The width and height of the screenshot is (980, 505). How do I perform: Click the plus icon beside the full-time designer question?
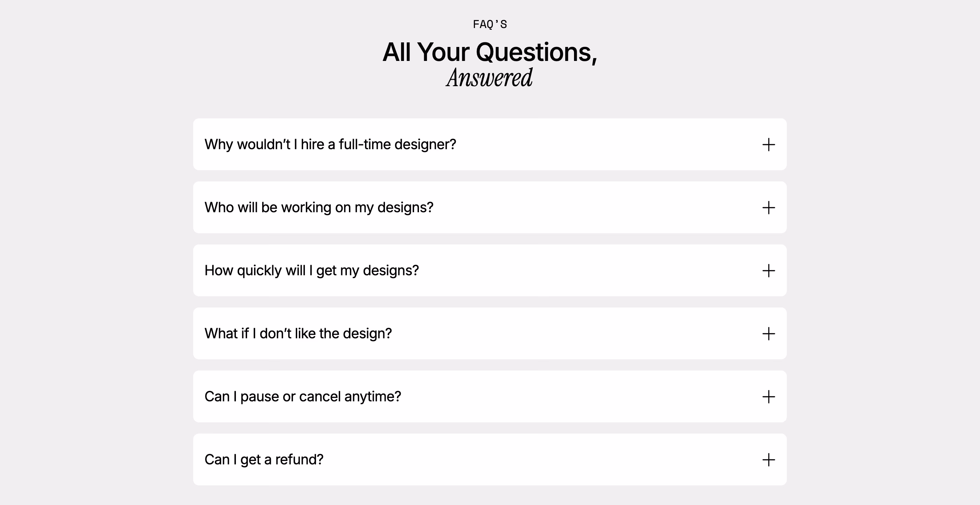(769, 145)
